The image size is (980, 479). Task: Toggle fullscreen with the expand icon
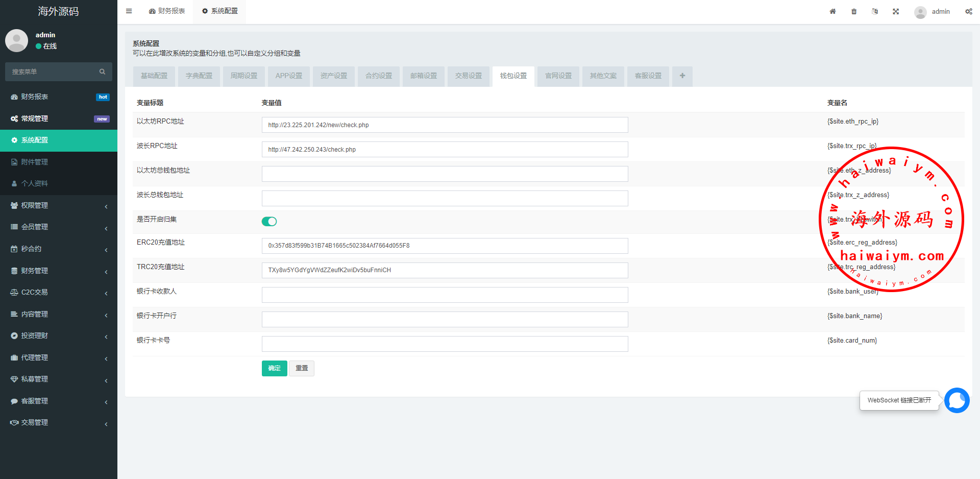click(896, 11)
